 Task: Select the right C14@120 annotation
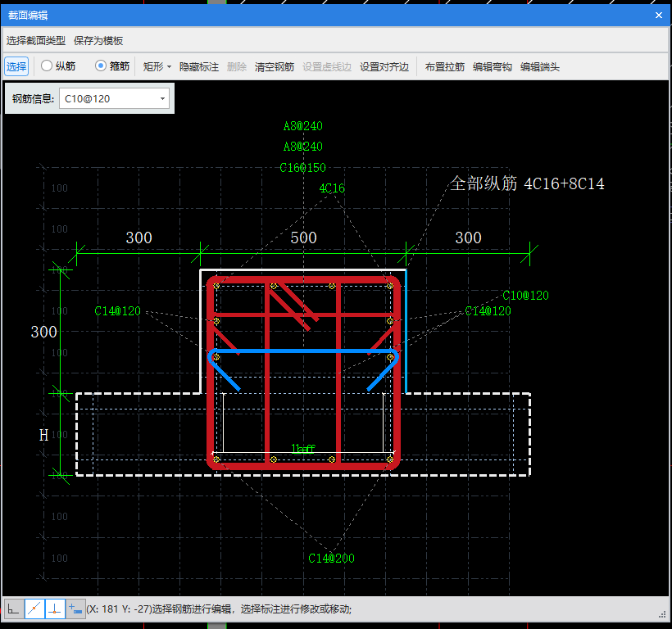click(488, 311)
